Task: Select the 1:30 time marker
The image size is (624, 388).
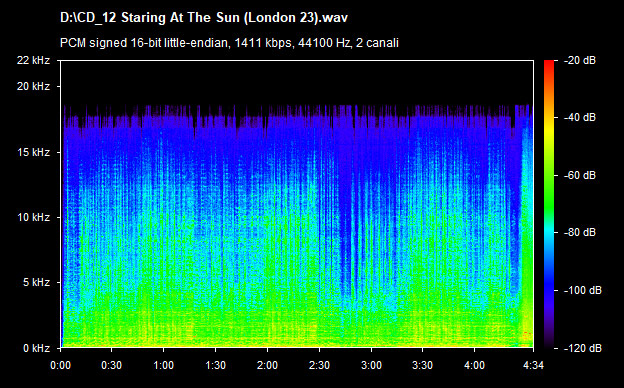Action: (x=216, y=365)
